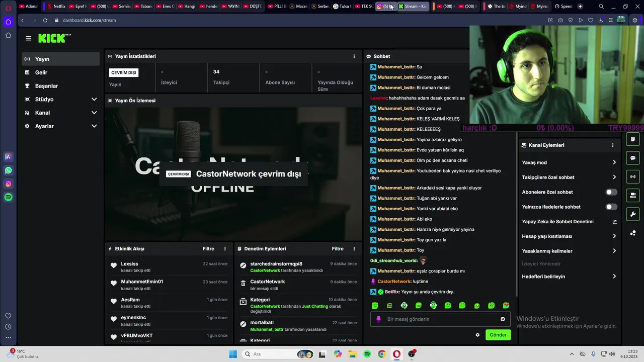
Task: Click the wrench tool icon at right edge
Action: (x=633, y=214)
